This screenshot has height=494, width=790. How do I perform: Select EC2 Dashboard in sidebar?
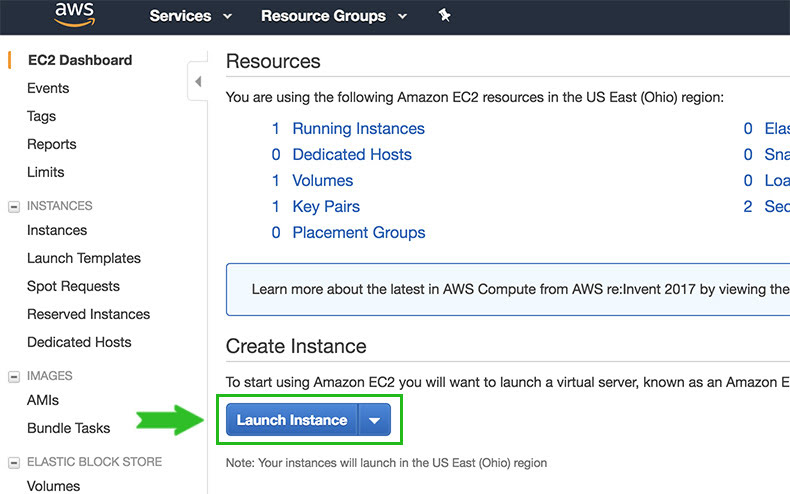pos(80,60)
